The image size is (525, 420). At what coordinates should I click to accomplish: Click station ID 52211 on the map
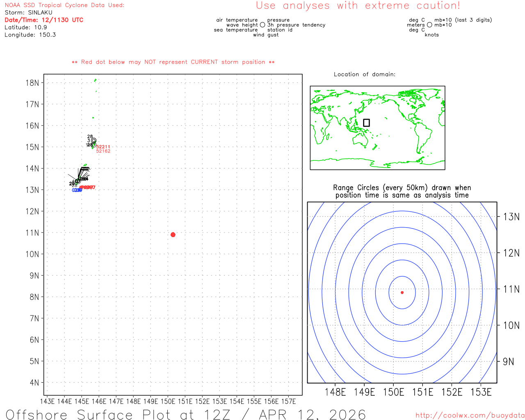coord(103,147)
